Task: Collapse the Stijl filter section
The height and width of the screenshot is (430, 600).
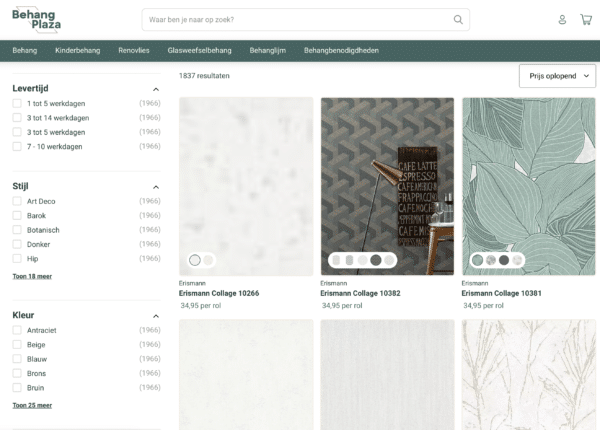Action: pyautogui.click(x=156, y=187)
